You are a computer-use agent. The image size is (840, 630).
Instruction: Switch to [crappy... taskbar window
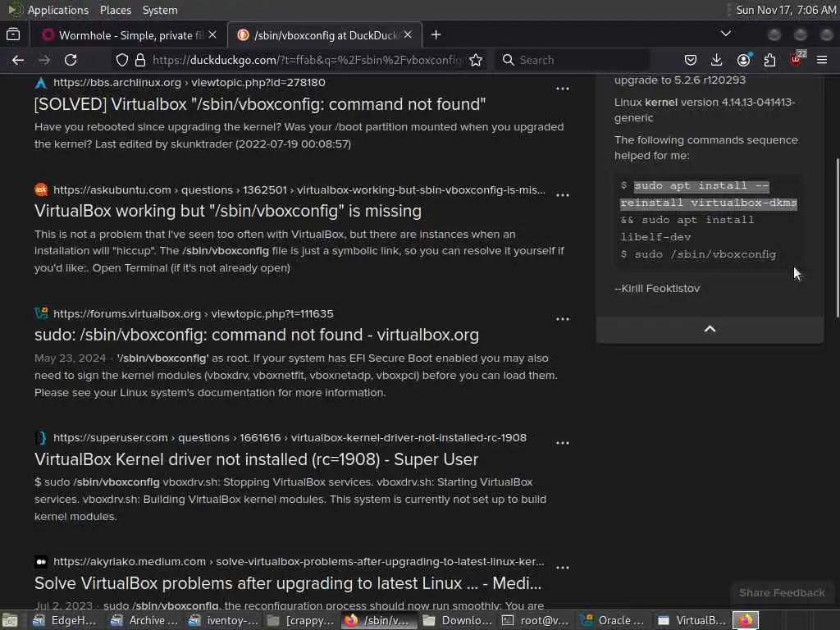pos(300,620)
